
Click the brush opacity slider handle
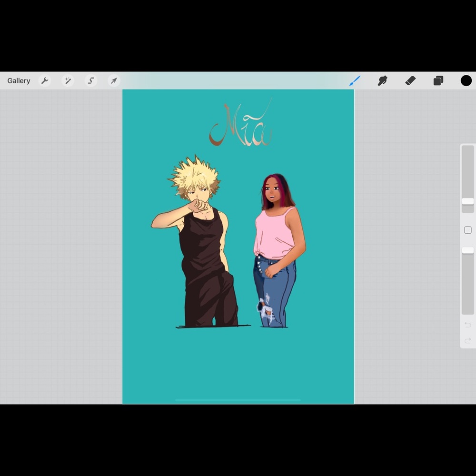point(468,250)
